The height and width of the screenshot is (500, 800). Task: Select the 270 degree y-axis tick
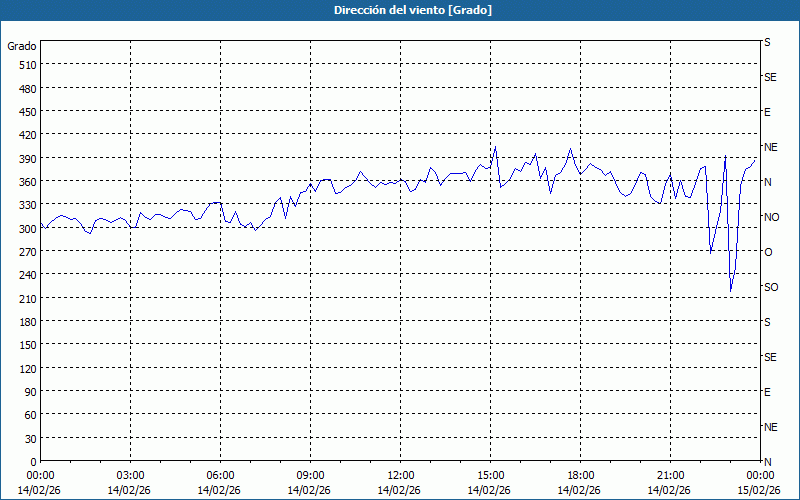point(27,251)
